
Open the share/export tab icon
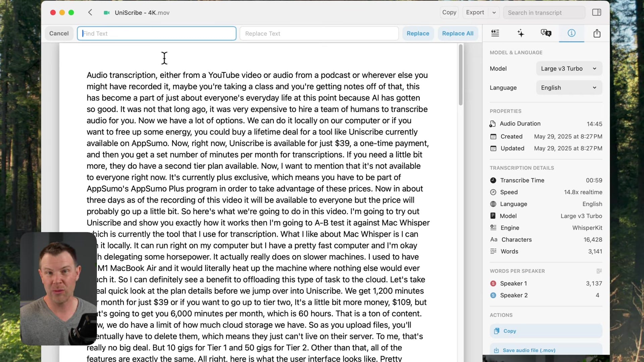(597, 33)
